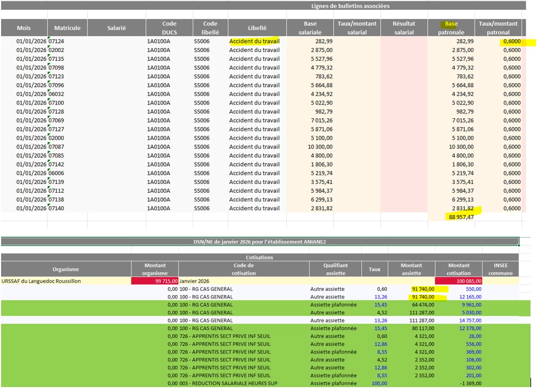This screenshot has height=392, width=536.
Task: Click the Qualifiant assiette column header
Action: (335, 269)
